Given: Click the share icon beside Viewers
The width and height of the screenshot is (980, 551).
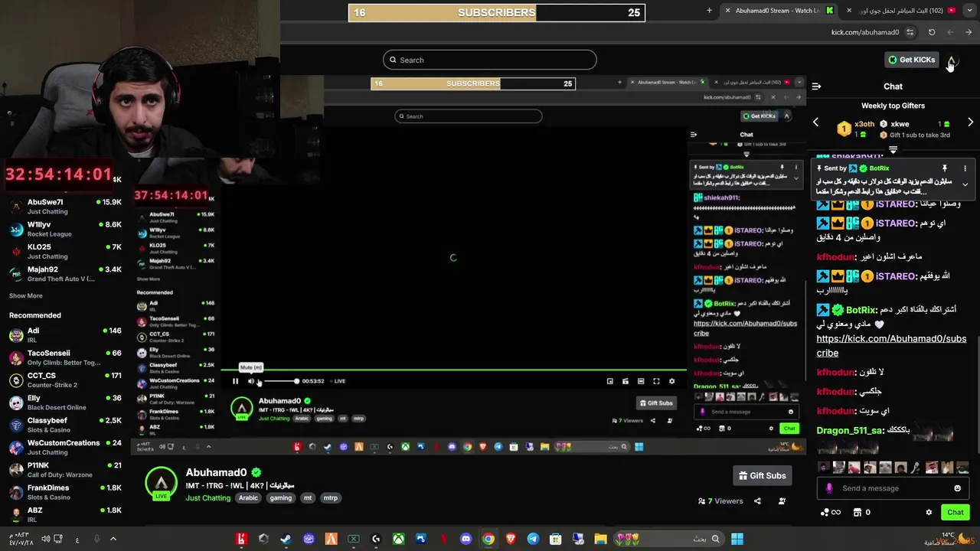Looking at the screenshot, I should coord(757,501).
